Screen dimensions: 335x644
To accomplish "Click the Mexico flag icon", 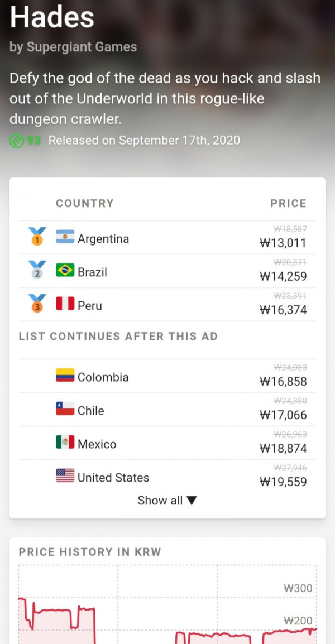I will pyautogui.click(x=65, y=442).
